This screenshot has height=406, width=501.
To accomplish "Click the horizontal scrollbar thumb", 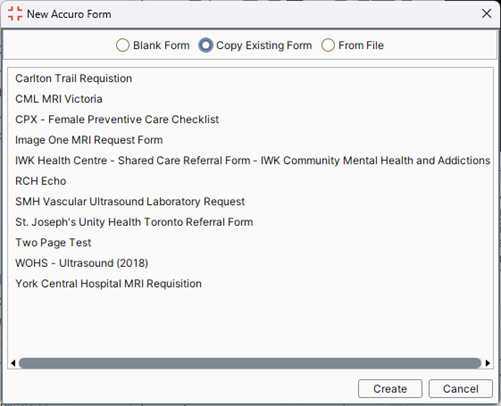I will [250, 363].
